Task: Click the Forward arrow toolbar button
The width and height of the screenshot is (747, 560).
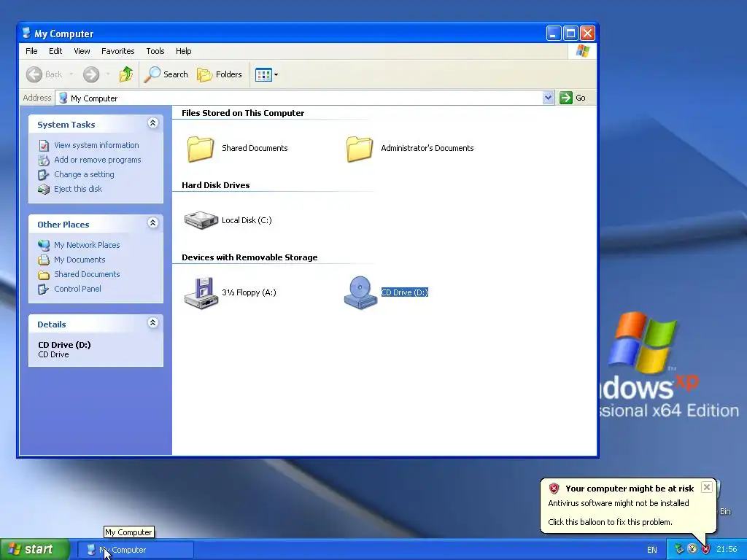Action: [91, 74]
